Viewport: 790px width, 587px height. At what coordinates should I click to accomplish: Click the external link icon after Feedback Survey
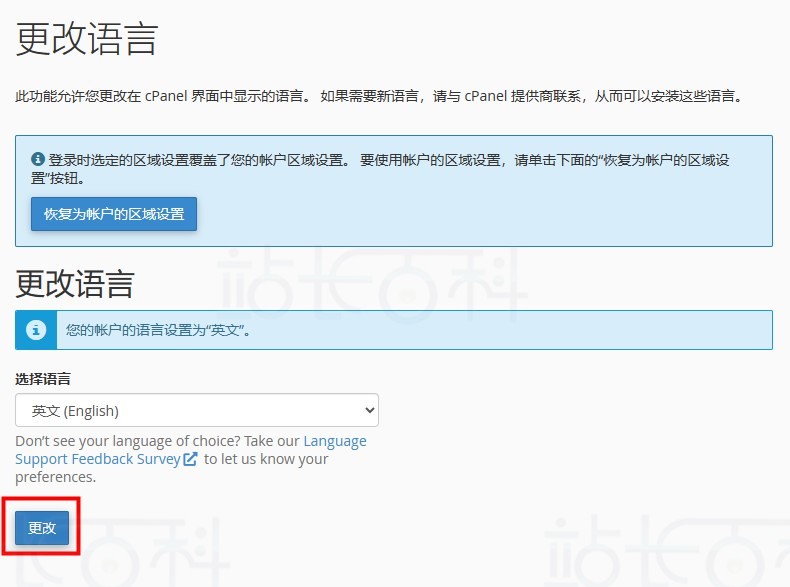[x=190, y=459]
